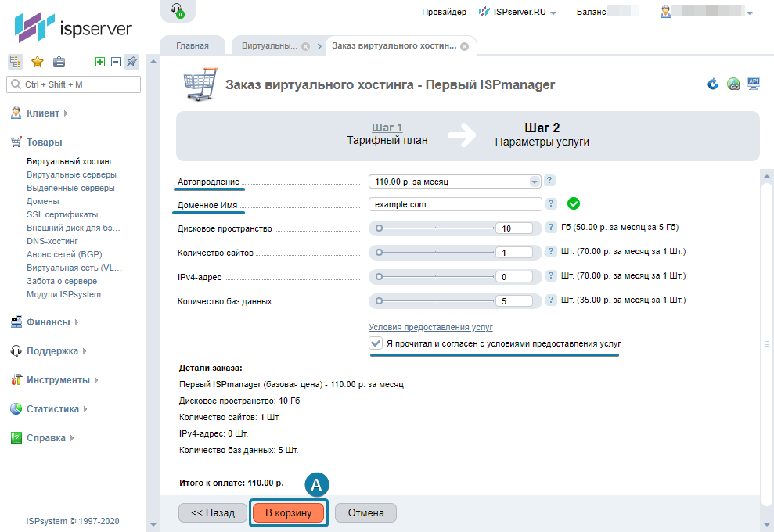This screenshot has width=774, height=532.
Task: Show help for Дисковое пространство
Action: click(x=551, y=228)
